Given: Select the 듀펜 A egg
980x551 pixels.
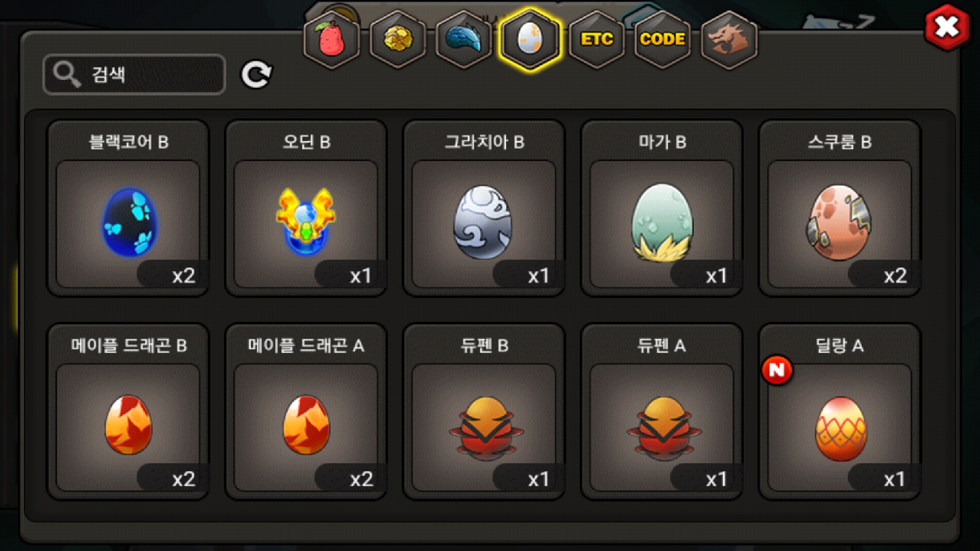Looking at the screenshot, I should [662, 412].
